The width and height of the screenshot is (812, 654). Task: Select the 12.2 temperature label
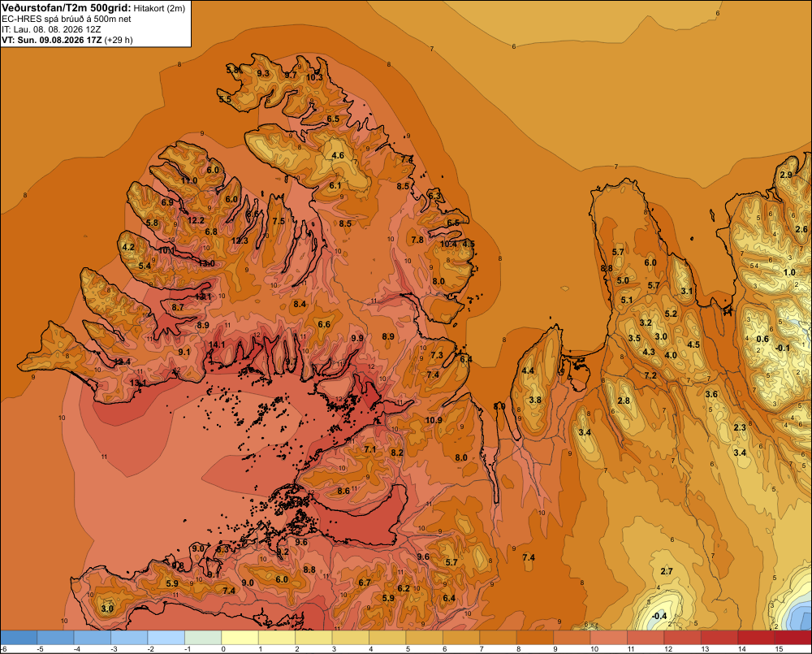click(x=196, y=220)
